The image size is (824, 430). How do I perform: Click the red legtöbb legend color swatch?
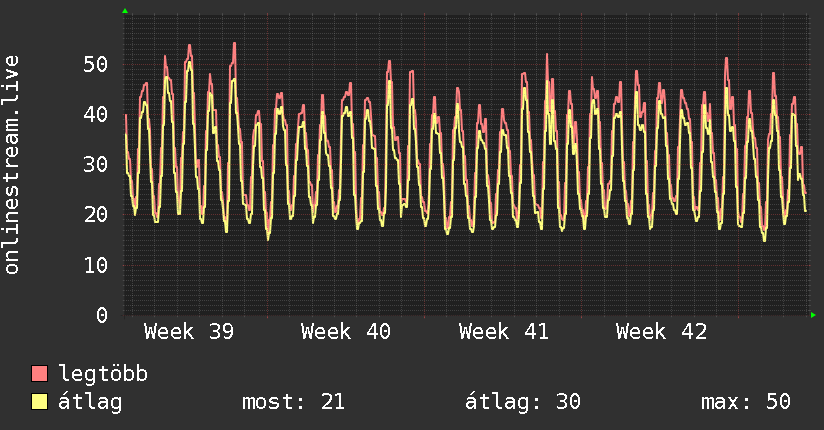coord(40,374)
